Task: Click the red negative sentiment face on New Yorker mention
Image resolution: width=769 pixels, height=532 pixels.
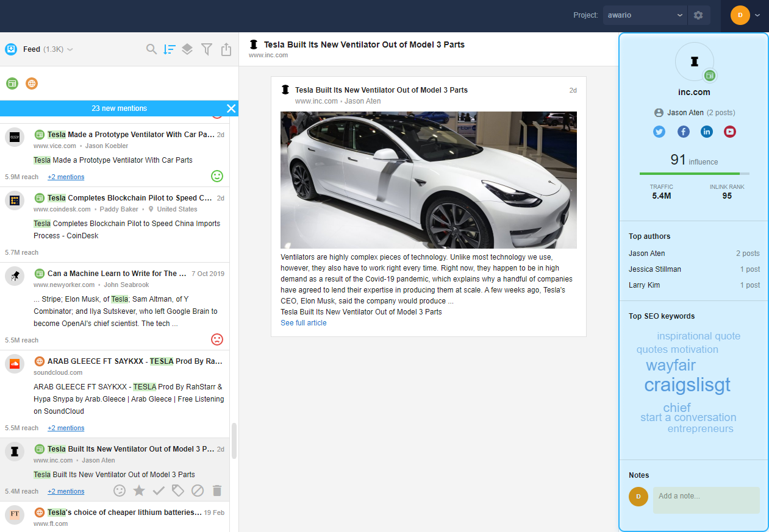Action: point(217,339)
